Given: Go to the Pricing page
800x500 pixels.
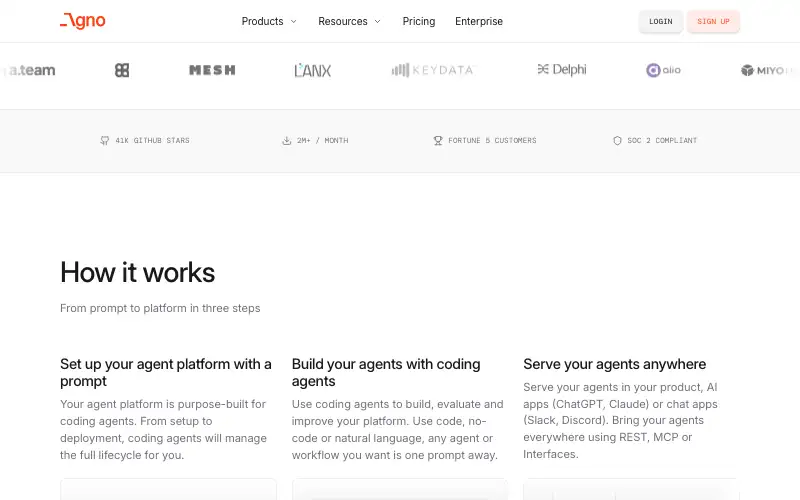Looking at the screenshot, I should point(419,21).
